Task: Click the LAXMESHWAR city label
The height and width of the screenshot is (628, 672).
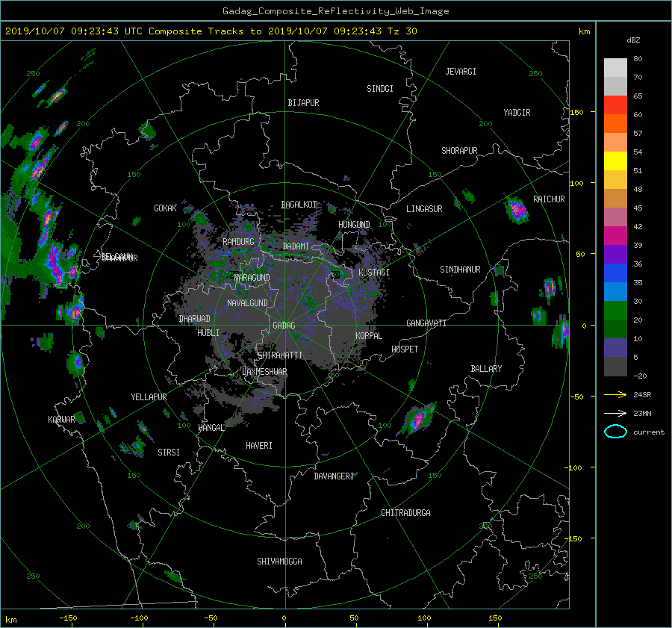Action: coord(264,372)
